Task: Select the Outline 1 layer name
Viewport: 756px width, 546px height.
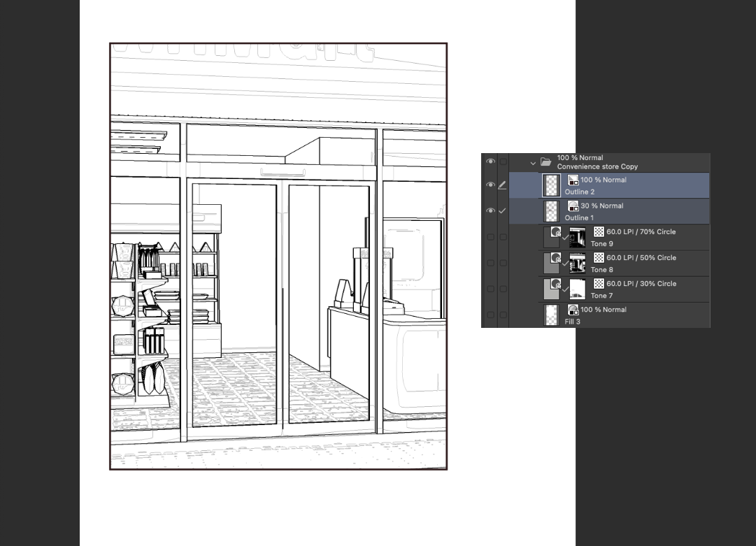Action: 579,218
